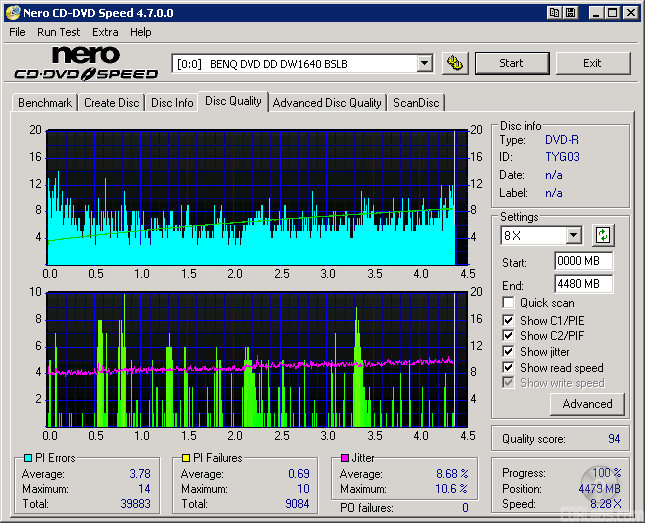Open drive options with the yellow tools icon
The image size is (645, 523).
click(x=454, y=63)
